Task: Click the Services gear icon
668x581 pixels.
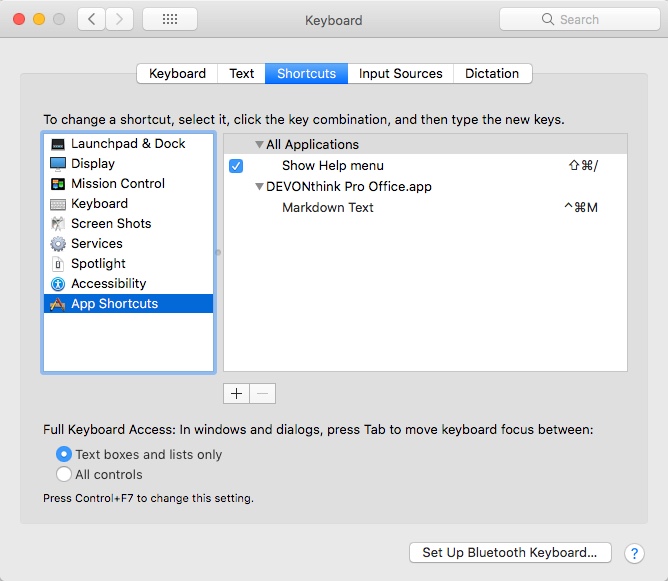Action: pos(58,244)
